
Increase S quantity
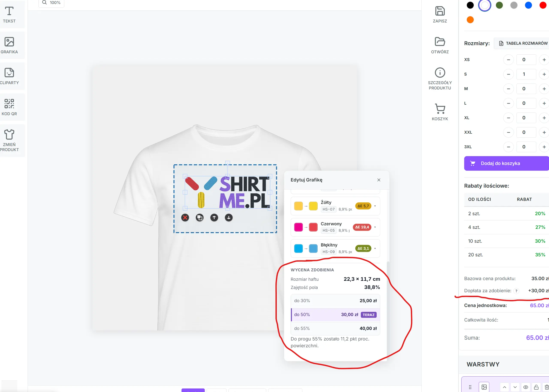[x=544, y=74]
